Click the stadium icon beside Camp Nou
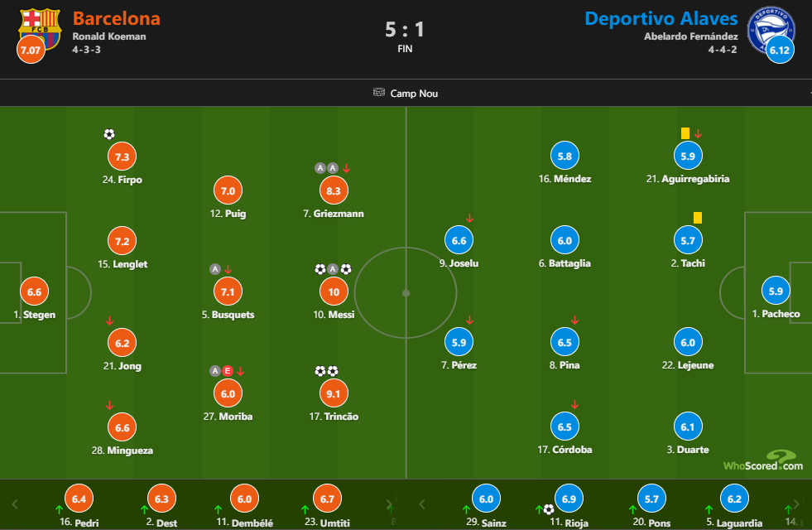Screen dimensions: 812x530 pos(379,93)
